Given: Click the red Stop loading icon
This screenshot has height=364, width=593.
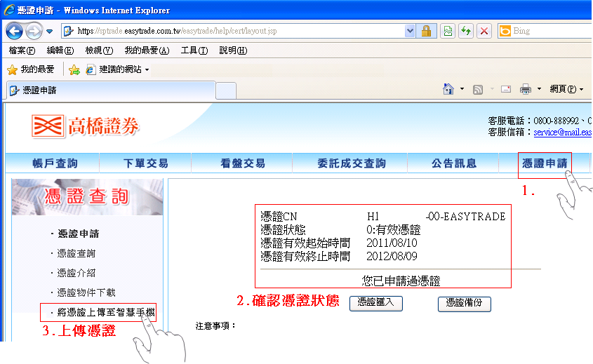Looking at the screenshot, I should pyautogui.click(x=484, y=31).
